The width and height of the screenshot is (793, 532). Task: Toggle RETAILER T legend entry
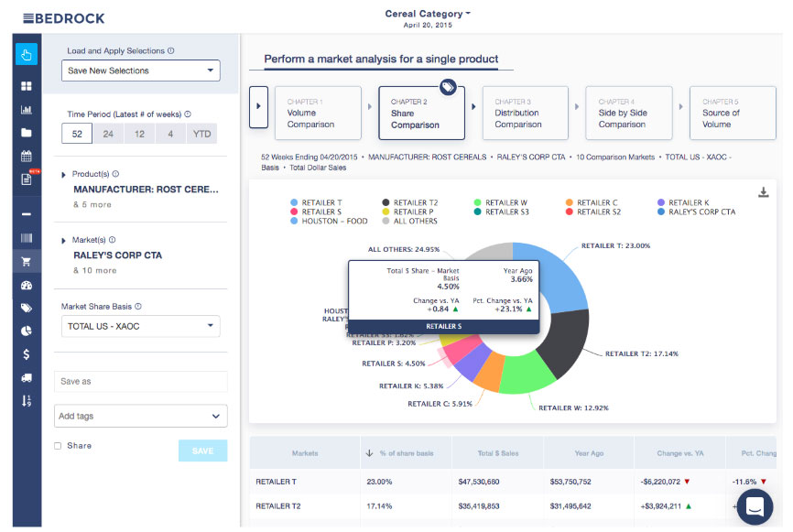317,202
